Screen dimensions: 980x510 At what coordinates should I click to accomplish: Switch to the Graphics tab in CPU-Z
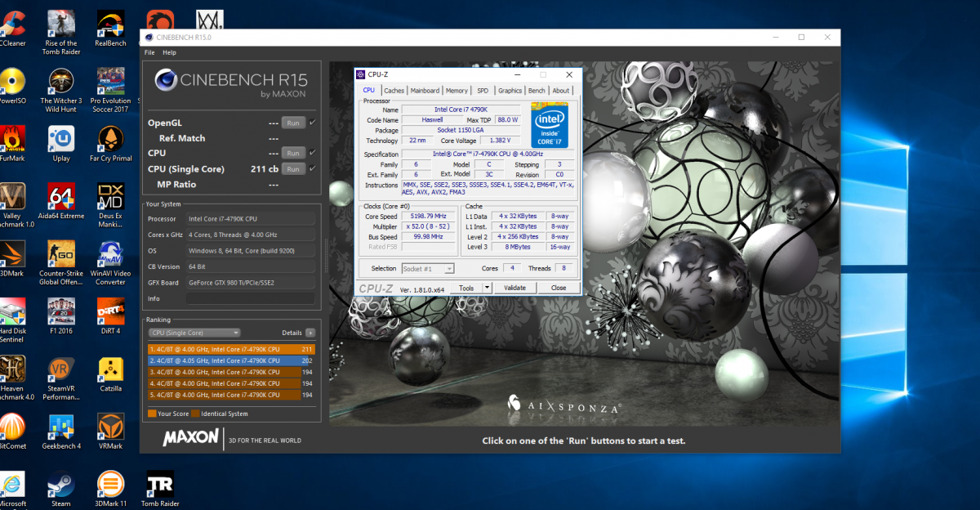[510, 91]
